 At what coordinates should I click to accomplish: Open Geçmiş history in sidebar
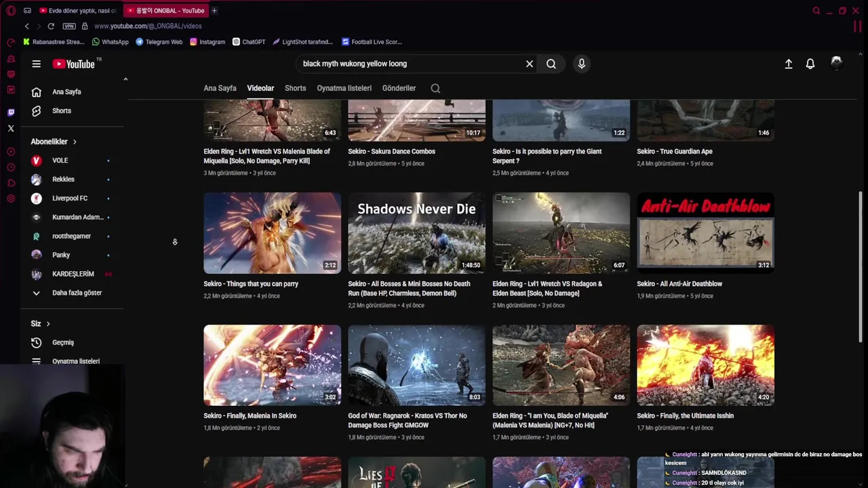pos(71,342)
